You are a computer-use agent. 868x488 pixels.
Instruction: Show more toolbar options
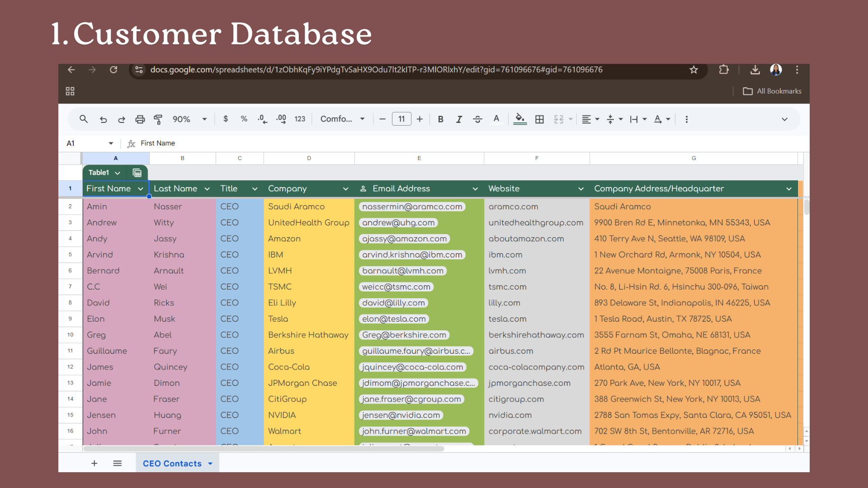pos(687,119)
